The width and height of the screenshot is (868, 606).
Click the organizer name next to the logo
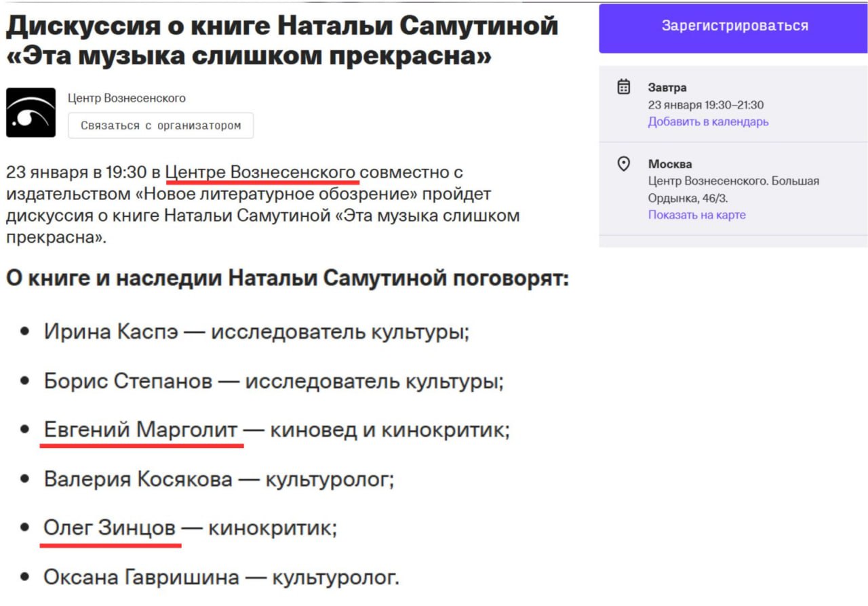(x=126, y=98)
